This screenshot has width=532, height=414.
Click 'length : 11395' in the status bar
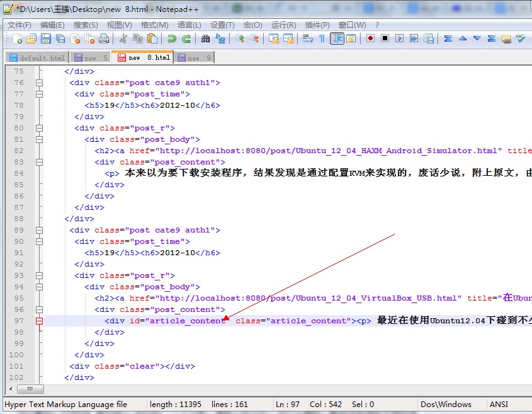coord(176,405)
